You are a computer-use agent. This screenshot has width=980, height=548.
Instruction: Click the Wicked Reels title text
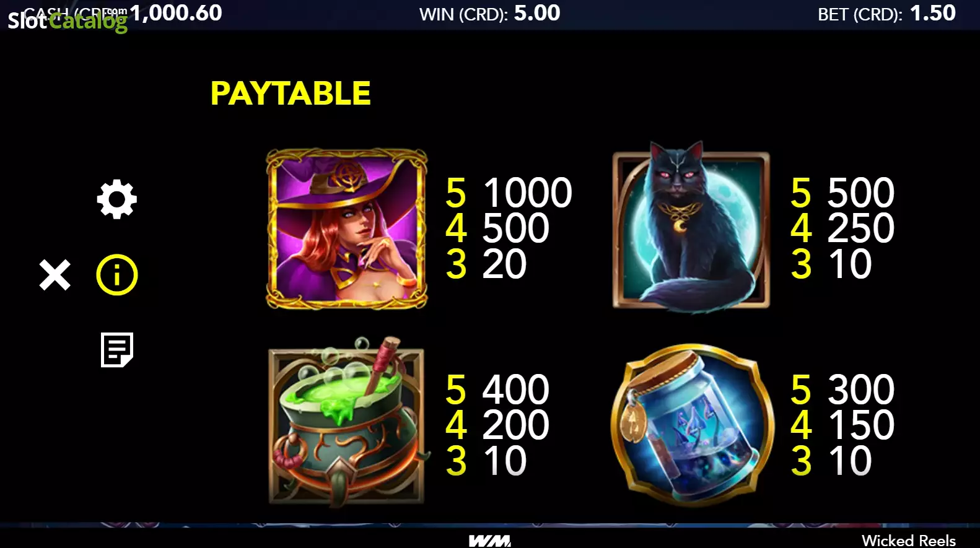[x=908, y=540]
